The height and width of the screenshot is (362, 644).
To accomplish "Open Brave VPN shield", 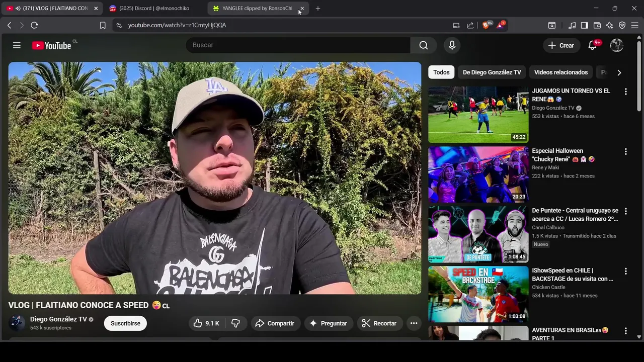I will (622, 25).
